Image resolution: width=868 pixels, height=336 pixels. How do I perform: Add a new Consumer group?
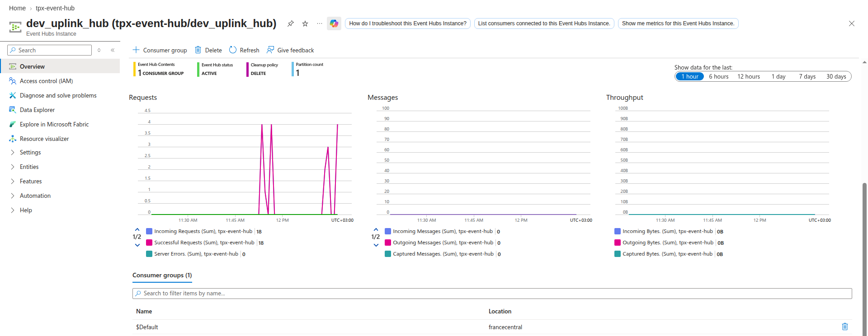coord(160,50)
